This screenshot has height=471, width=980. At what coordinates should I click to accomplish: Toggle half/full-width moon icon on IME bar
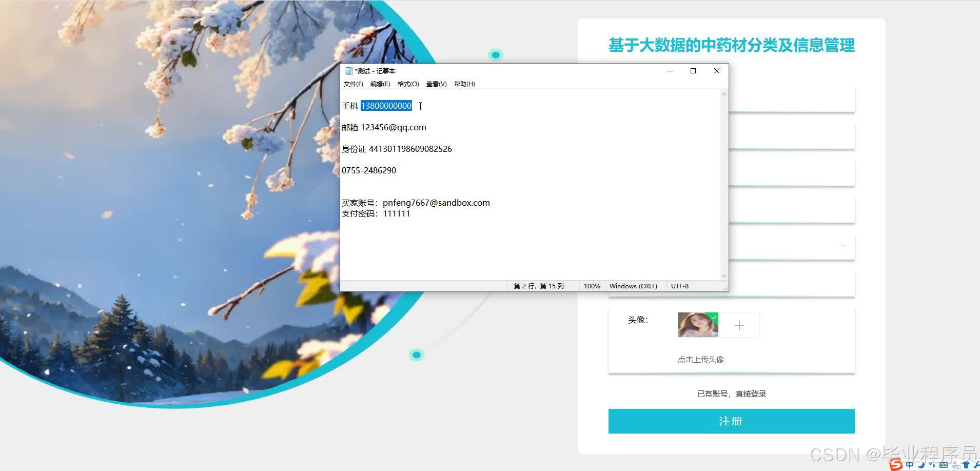tap(922, 465)
